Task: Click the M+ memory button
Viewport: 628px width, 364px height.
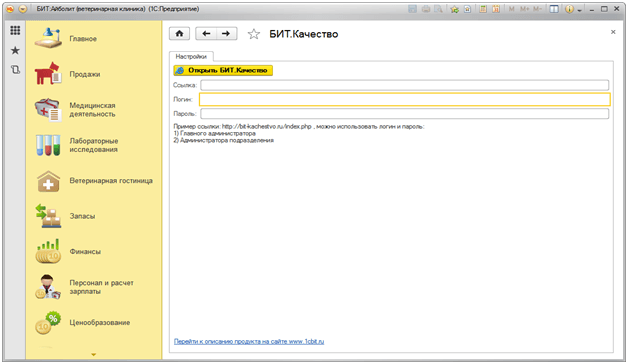Action: tap(524, 9)
